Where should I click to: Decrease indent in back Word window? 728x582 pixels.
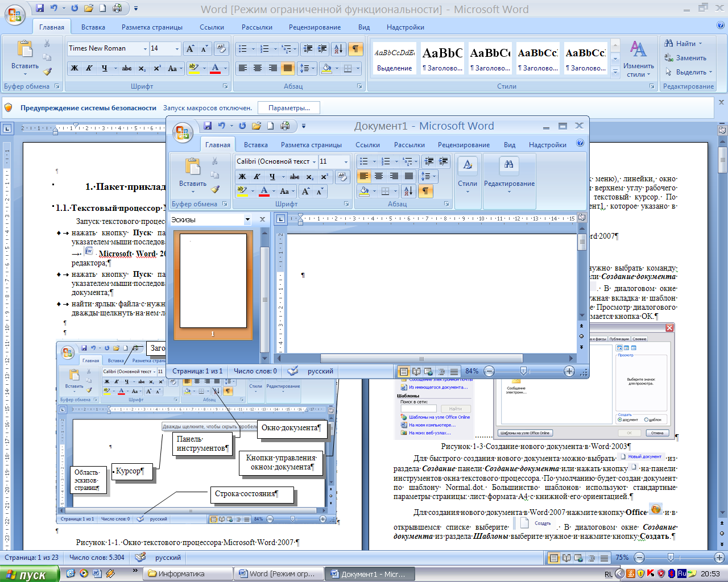pyautogui.click(x=308, y=49)
